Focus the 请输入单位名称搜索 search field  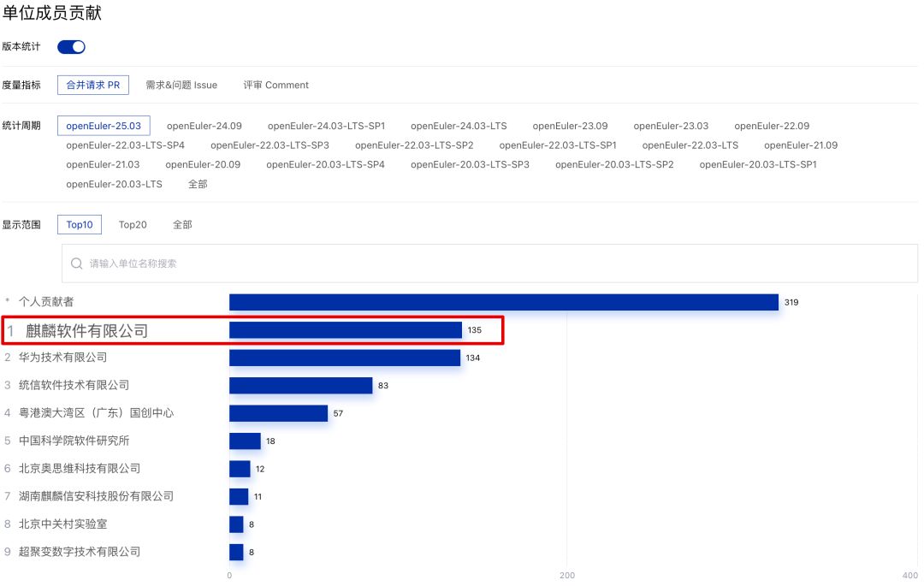[x=489, y=263]
